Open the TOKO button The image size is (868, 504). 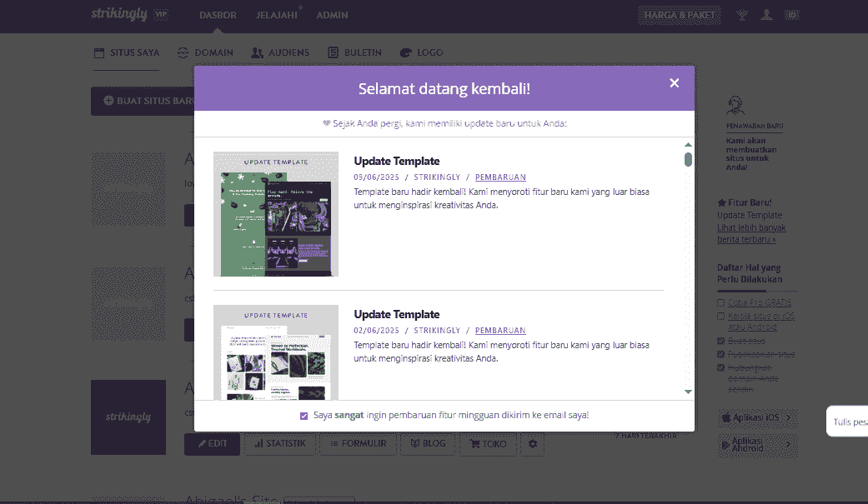[x=488, y=444]
